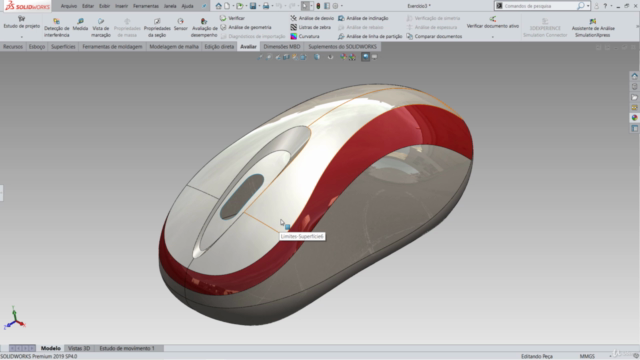Expand the New document dropdown arrow
Image resolution: width=640 pixels, height=360 pixels.
[233, 6]
